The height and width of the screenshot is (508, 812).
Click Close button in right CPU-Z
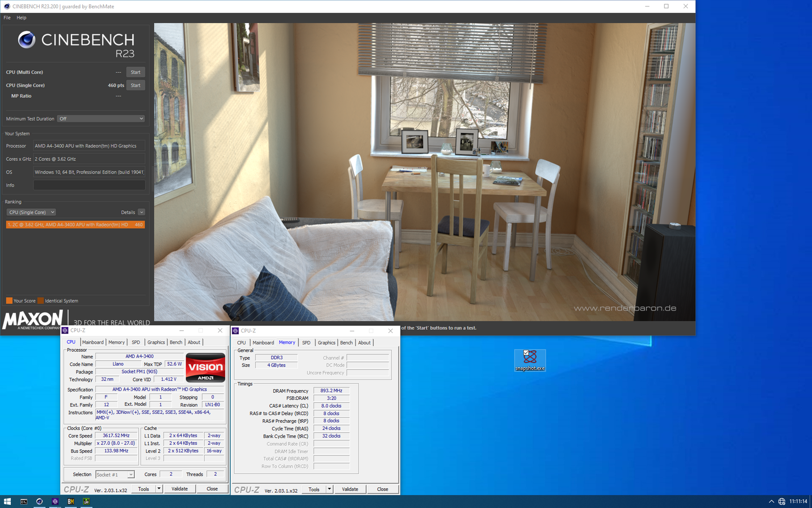pos(383,490)
